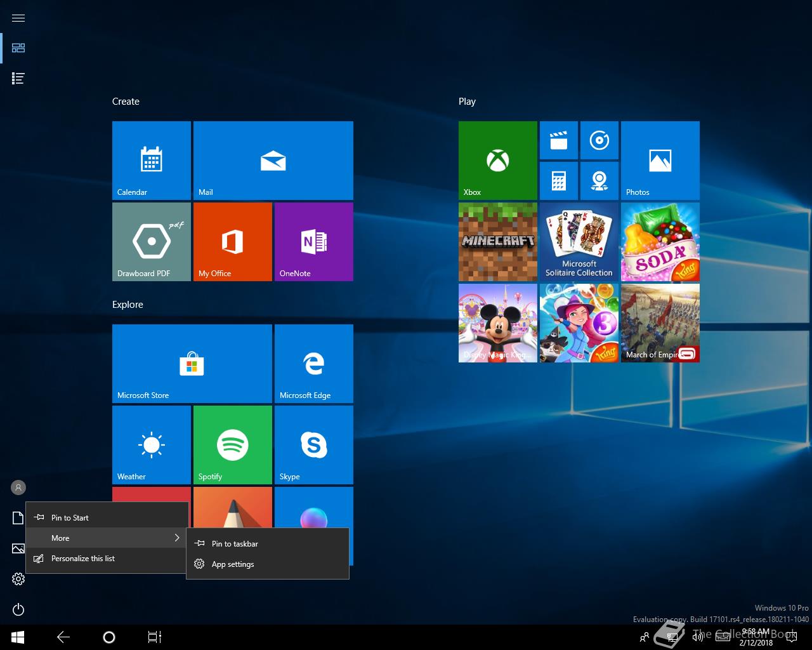Choose Pin to Start in context menu
This screenshot has width=812, height=650.
[x=107, y=517]
